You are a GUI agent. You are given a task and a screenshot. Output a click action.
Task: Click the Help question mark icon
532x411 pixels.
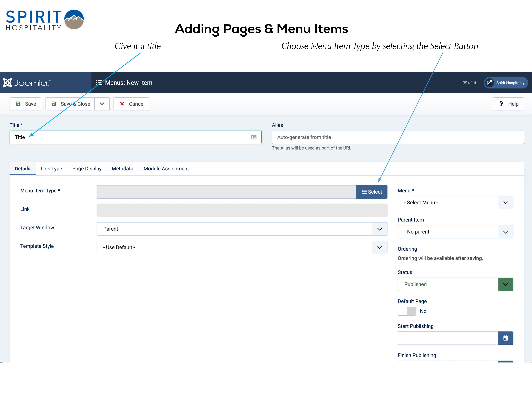click(501, 104)
